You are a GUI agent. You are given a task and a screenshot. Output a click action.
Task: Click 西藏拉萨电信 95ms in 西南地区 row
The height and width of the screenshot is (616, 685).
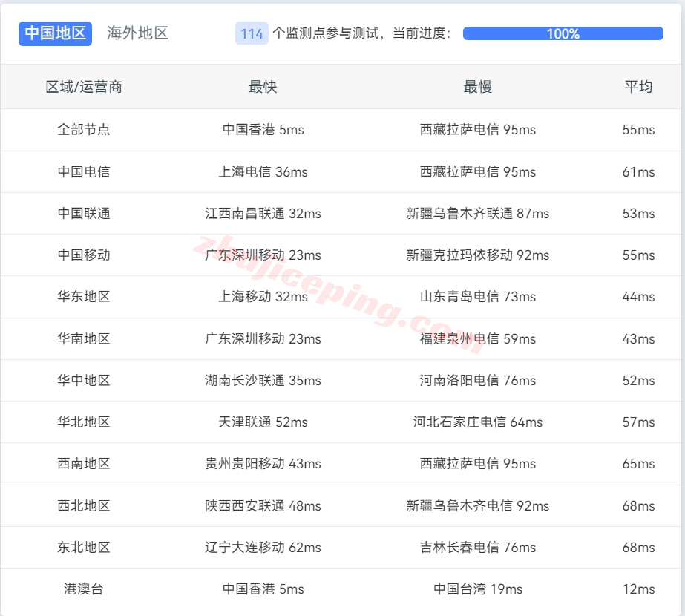(477, 464)
